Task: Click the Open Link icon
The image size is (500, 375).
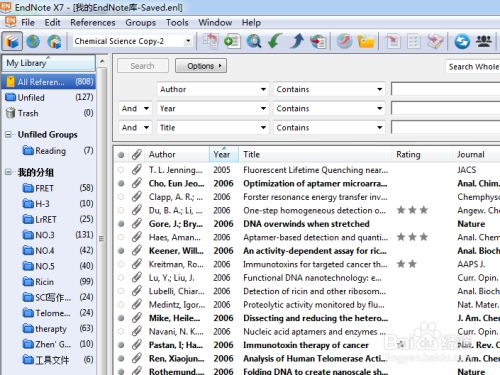Action: 344,41
